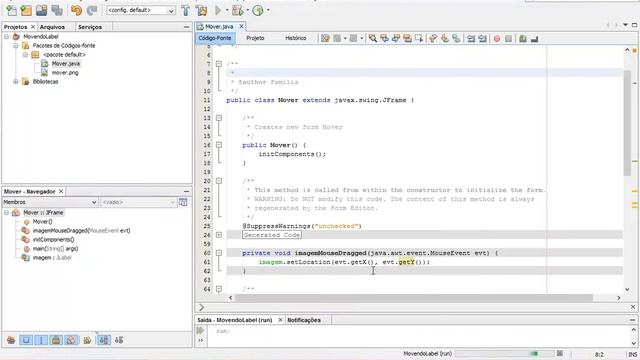The height and width of the screenshot is (360, 640).
Task: Select the Projetos tab
Action: tap(16, 27)
